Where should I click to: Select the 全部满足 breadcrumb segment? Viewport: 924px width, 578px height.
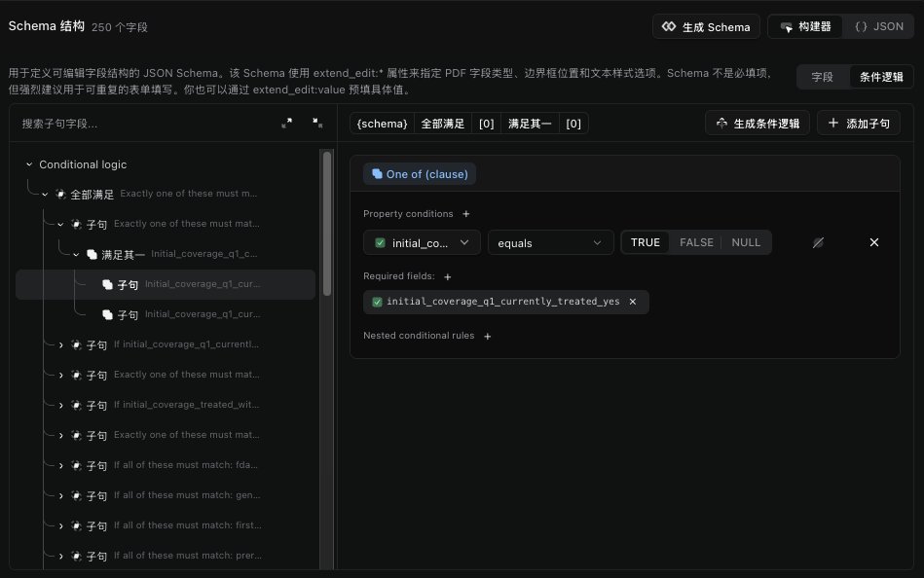[x=443, y=124]
